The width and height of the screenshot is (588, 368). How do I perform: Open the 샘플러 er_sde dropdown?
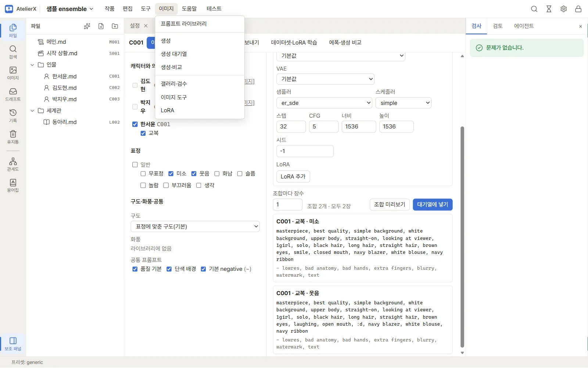(x=324, y=103)
